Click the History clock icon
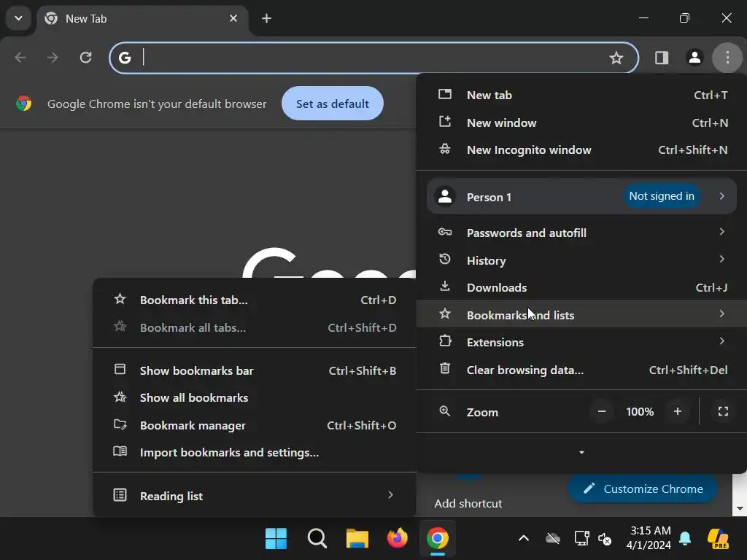This screenshot has height=560, width=747. point(445,259)
